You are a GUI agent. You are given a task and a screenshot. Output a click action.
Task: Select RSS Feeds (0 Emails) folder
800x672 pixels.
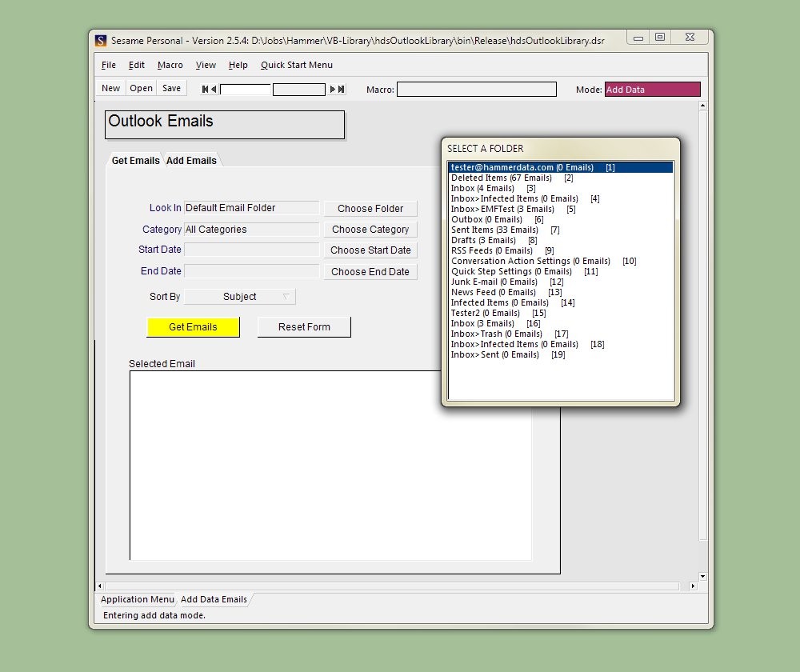560,250
